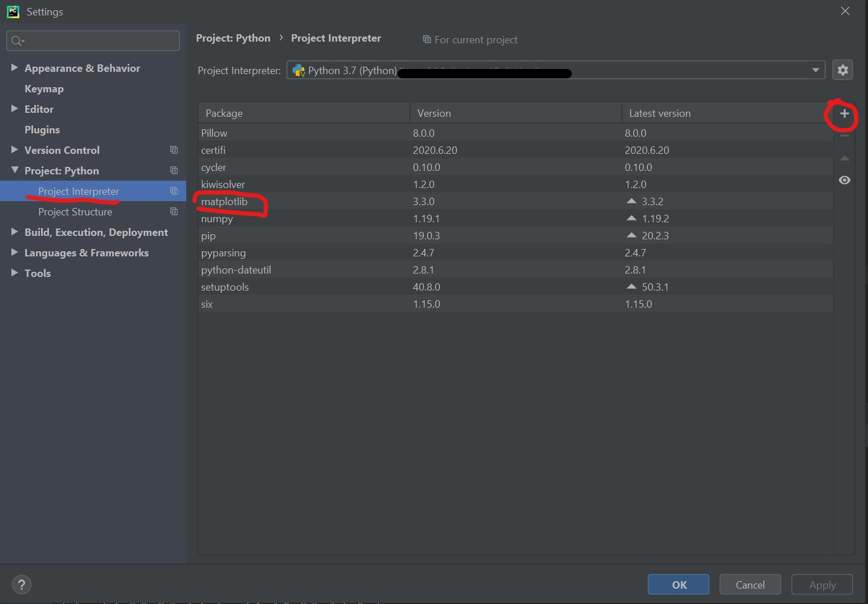Expand Appearance & Behavior section

tap(14, 67)
